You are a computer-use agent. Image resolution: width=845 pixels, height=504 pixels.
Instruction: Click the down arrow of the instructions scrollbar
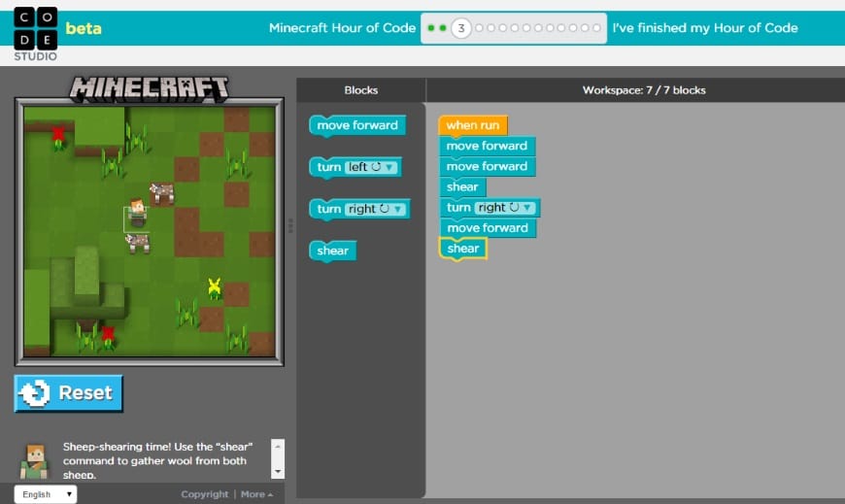[278, 472]
